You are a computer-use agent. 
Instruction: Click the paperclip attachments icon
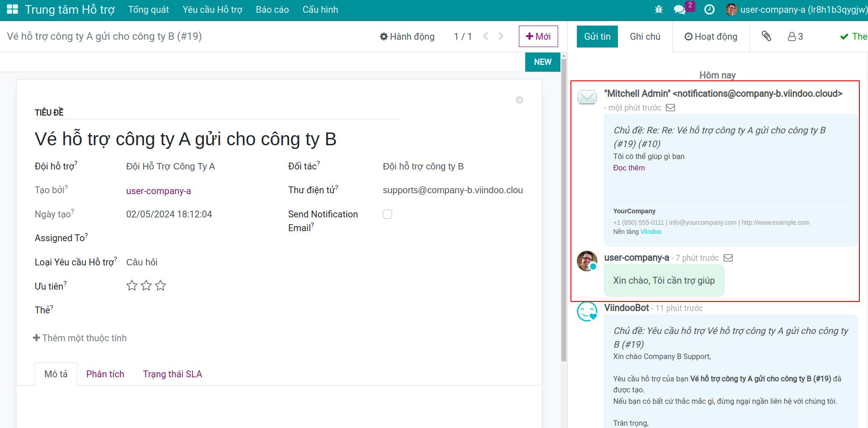coord(766,36)
